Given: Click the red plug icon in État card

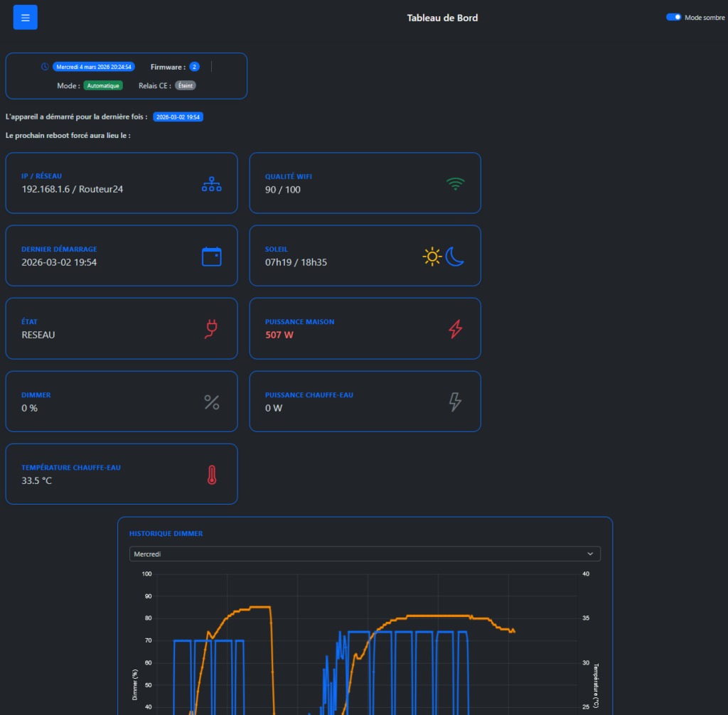Looking at the screenshot, I should pyautogui.click(x=212, y=329).
